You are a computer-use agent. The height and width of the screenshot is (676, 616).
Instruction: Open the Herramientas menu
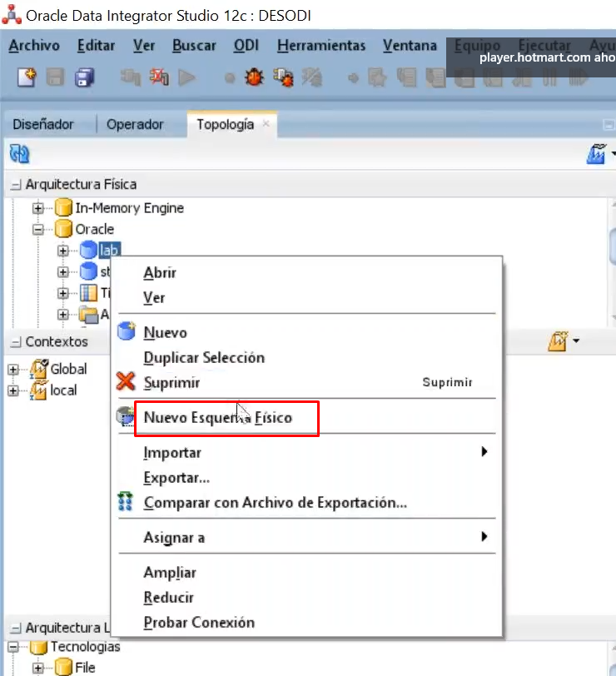(321, 45)
